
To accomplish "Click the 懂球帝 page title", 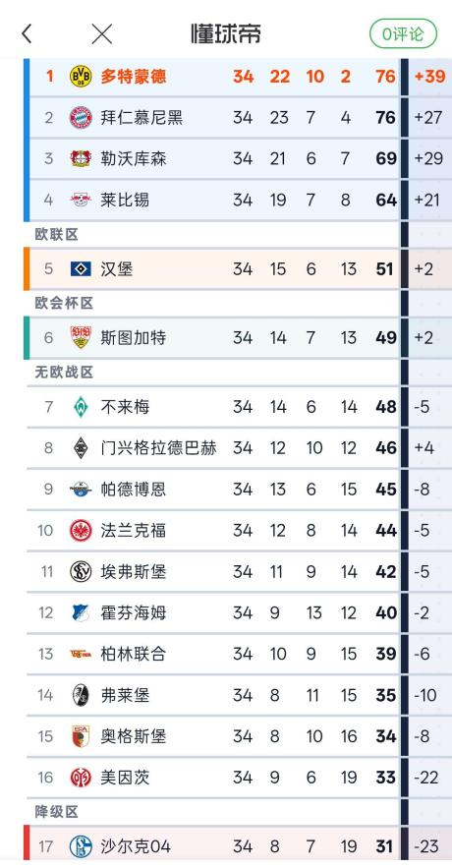I will [226, 33].
